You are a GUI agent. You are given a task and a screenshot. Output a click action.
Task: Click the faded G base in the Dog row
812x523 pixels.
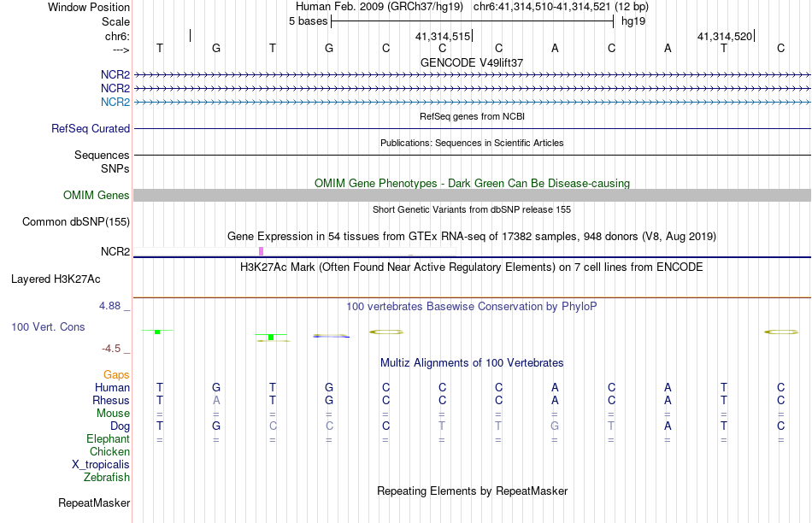pos(555,426)
